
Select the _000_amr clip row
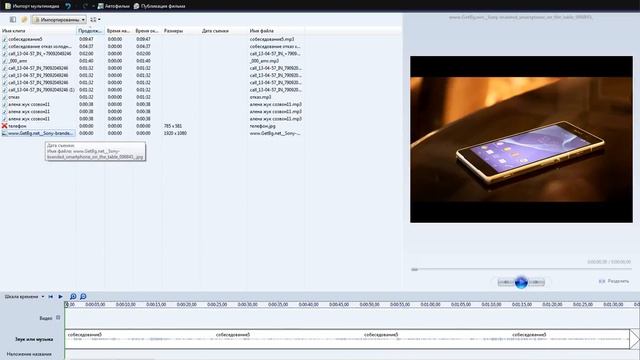(x=18, y=61)
